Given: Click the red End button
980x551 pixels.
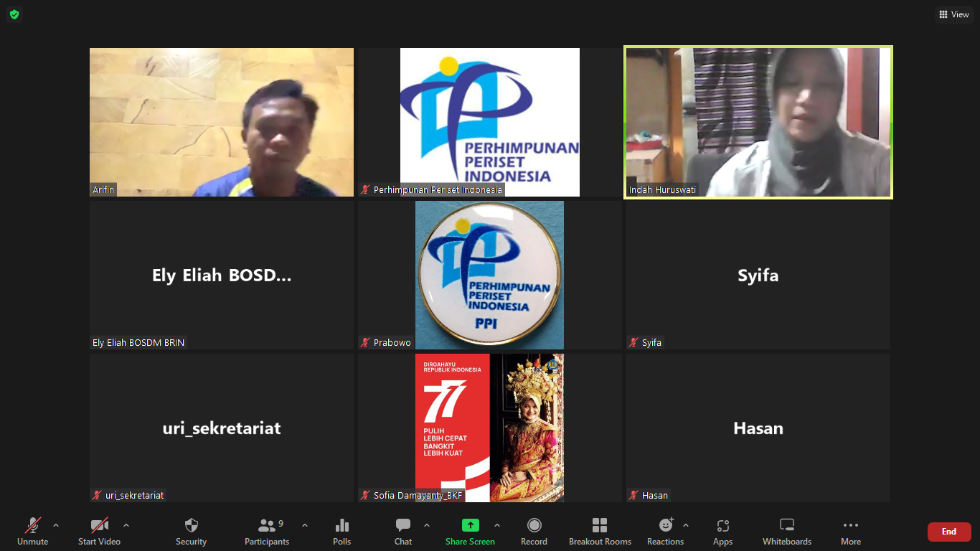Looking at the screenshot, I should pos(949,532).
